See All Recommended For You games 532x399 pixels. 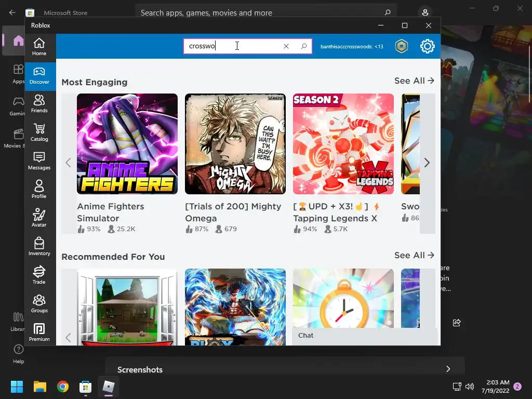[x=414, y=255]
